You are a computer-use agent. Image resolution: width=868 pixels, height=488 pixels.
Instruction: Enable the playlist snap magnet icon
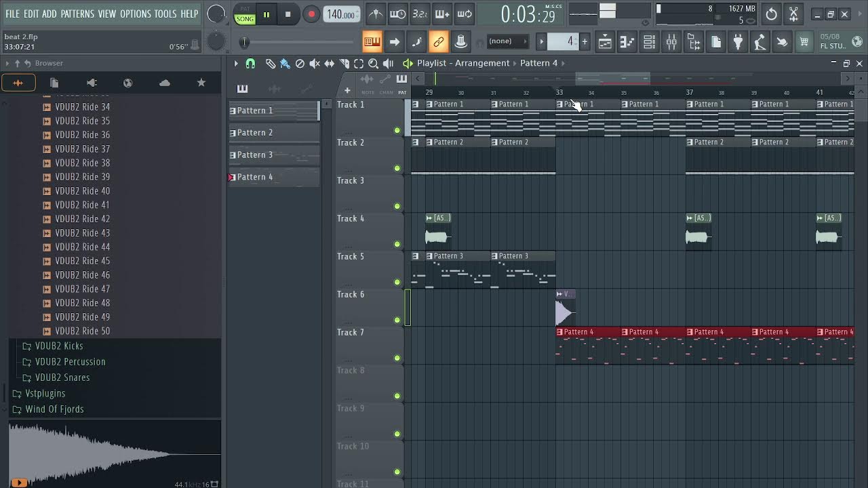pos(250,63)
